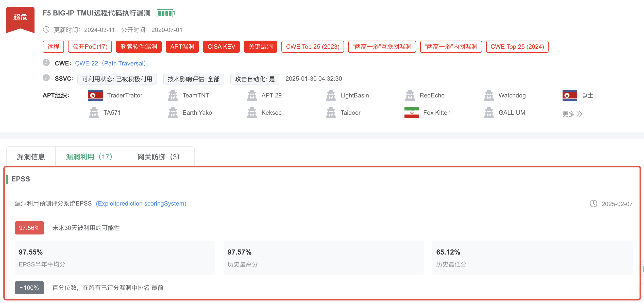Click the 65.12% 历史最低分 card

coord(532,258)
